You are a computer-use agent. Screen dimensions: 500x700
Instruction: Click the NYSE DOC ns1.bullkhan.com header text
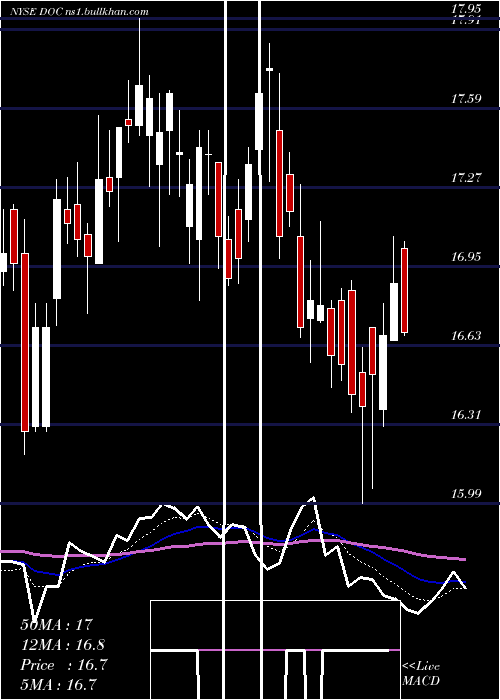pyautogui.click(x=79, y=12)
